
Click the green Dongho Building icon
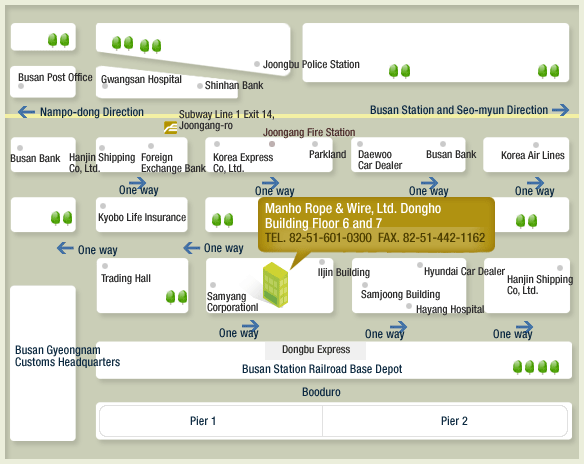click(275, 285)
